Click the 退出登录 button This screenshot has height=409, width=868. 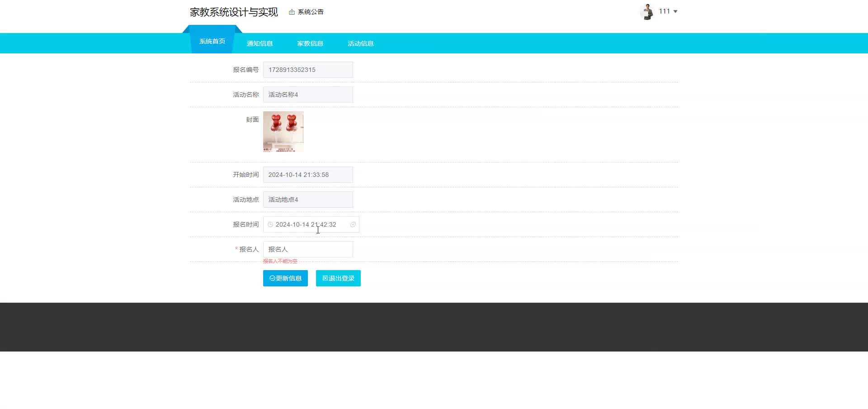338,278
